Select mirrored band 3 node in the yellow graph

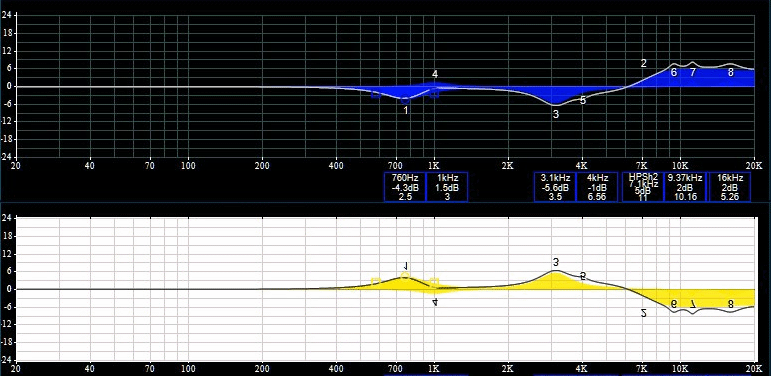pyautogui.click(x=556, y=262)
